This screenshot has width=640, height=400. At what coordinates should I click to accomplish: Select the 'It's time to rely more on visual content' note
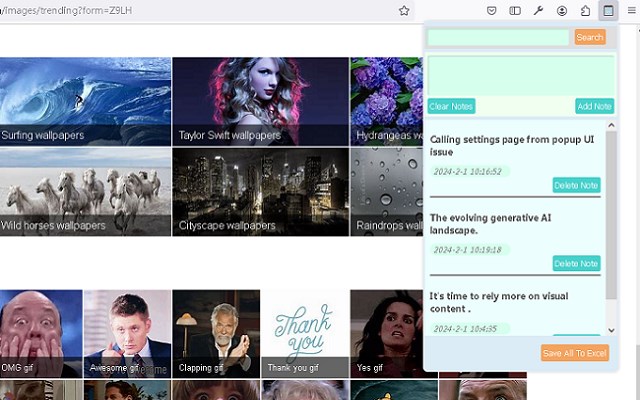[499, 302]
